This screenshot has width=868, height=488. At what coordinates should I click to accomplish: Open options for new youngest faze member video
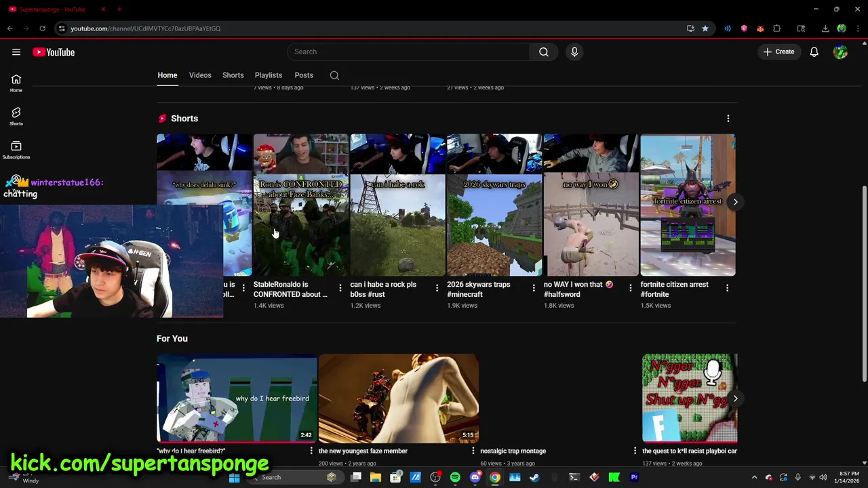pos(473,451)
